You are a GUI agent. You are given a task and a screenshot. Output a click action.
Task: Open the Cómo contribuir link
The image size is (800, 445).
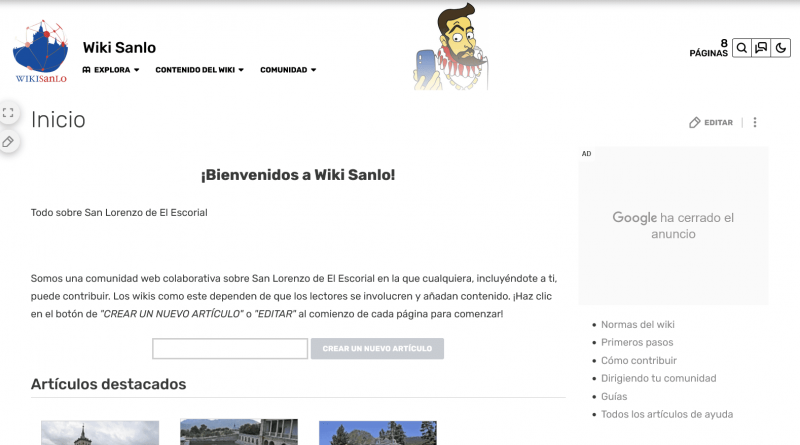639,360
